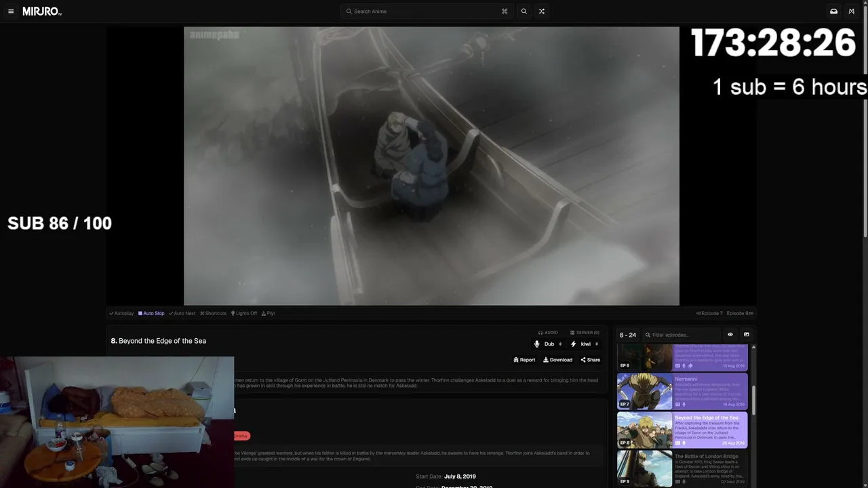Toggle the eye visibility icon in the episode list
The height and width of the screenshot is (488, 868).
(x=730, y=335)
